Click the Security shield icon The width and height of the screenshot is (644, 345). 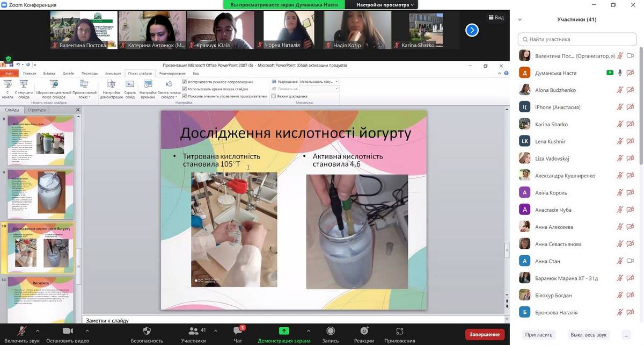[x=147, y=331]
